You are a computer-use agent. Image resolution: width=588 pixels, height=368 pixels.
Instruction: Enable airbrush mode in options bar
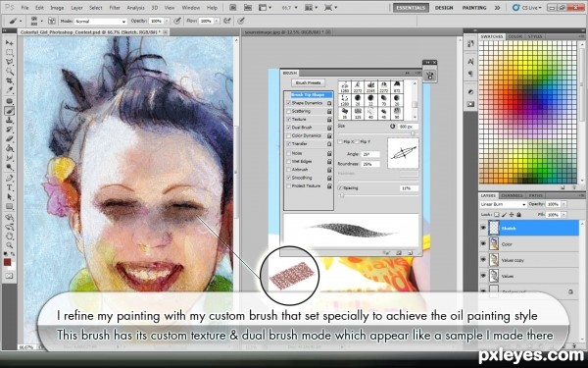227,21
